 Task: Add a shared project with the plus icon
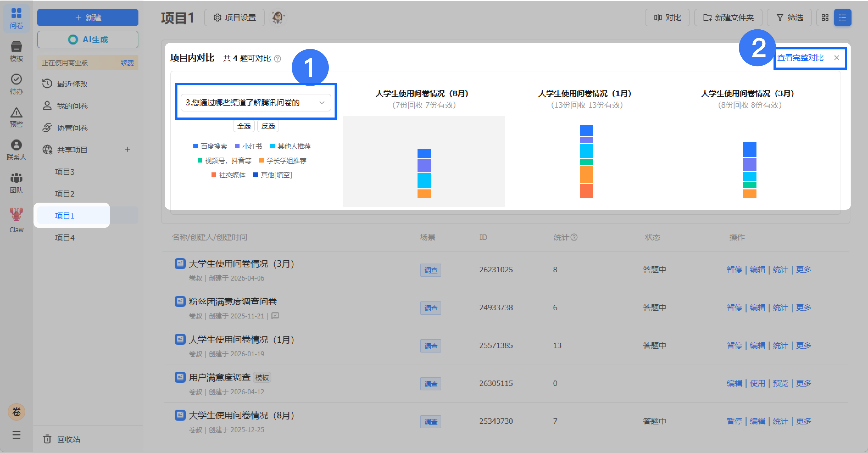tap(127, 150)
